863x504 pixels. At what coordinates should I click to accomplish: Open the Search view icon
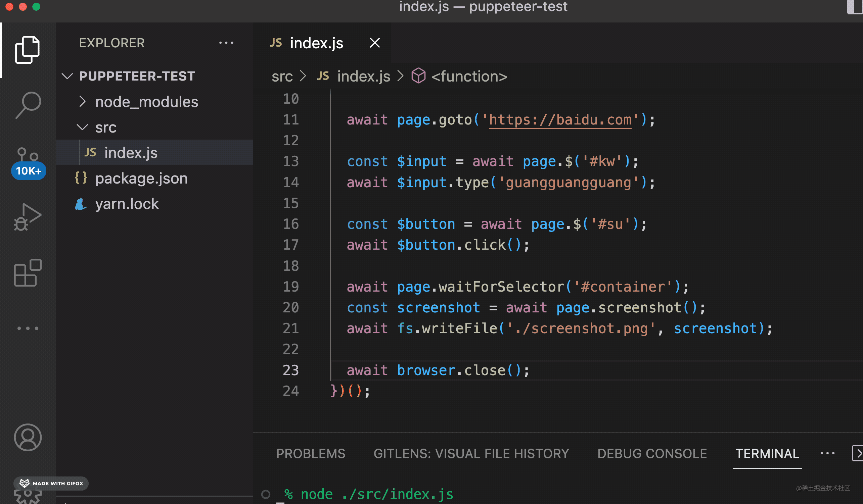(28, 105)
